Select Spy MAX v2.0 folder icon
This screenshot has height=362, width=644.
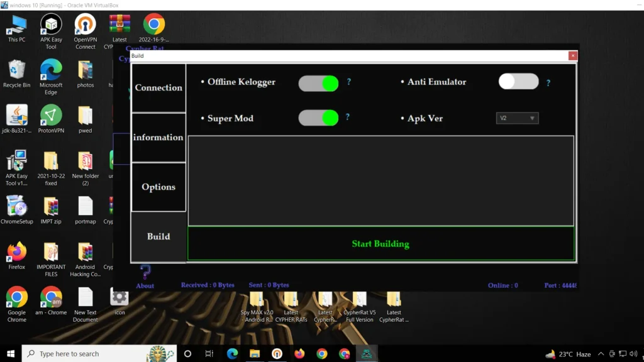point(257,307)
